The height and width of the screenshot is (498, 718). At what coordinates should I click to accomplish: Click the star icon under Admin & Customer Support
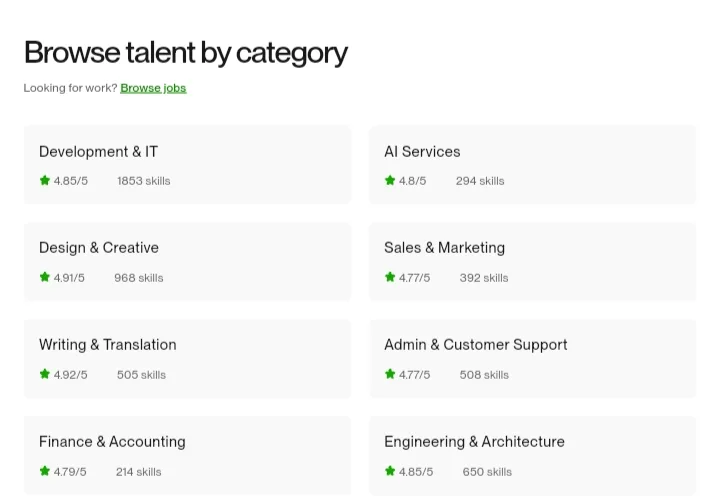[x=390, y=374]
